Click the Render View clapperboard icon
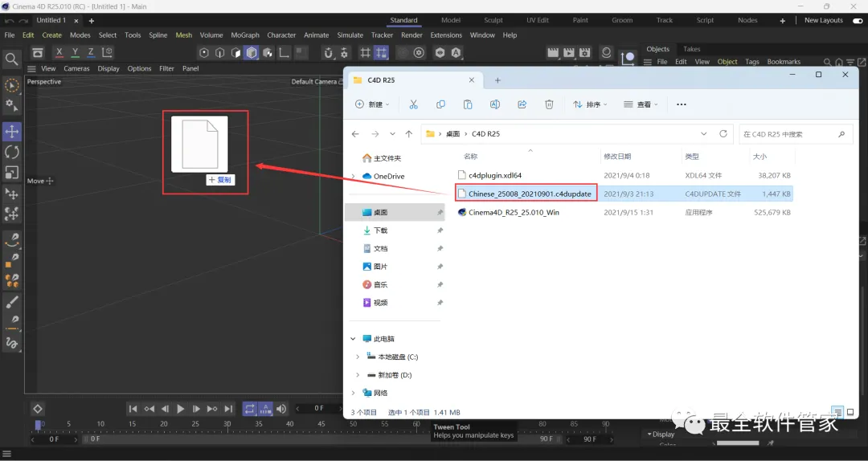Viewport: 868px width, 461px height. pos(552,52)
